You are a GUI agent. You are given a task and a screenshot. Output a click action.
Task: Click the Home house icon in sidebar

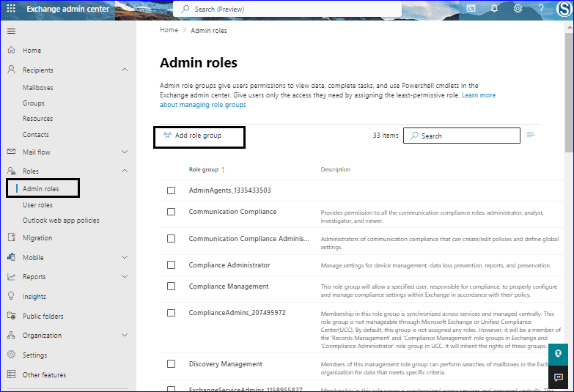click(11, 50)
